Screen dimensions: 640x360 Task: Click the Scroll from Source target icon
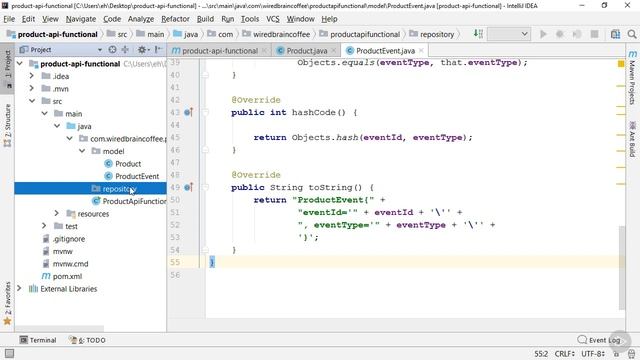click(x=112, y=50)
